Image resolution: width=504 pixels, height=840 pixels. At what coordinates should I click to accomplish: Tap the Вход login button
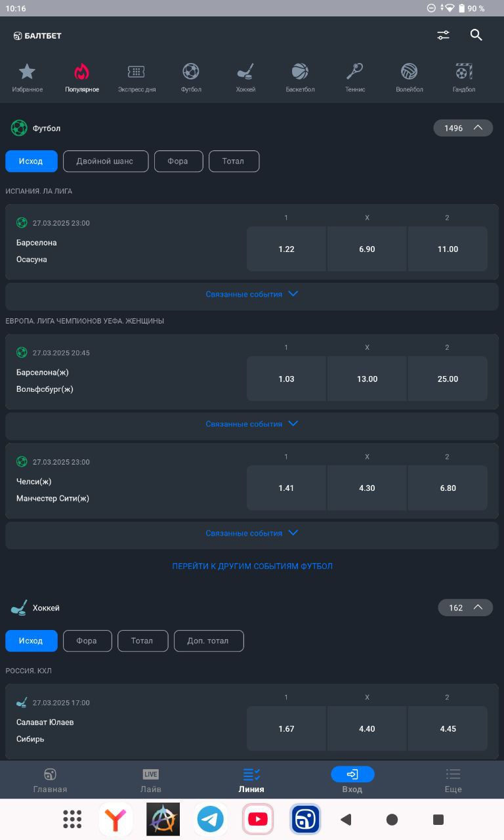click(x=352, y=781)
